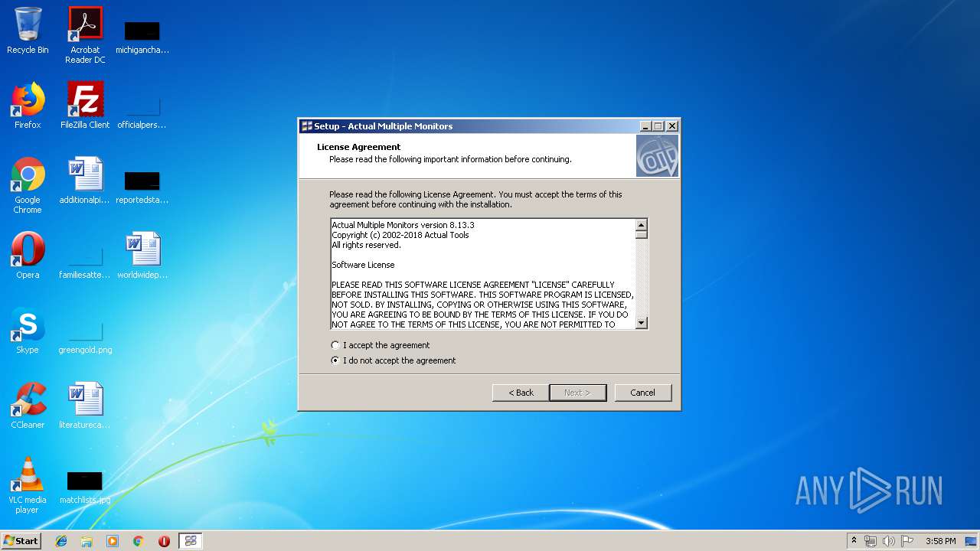Launch Acrobat Reader DC shortcut
Screen dimensions: 980x551
(x=85, y=35)
